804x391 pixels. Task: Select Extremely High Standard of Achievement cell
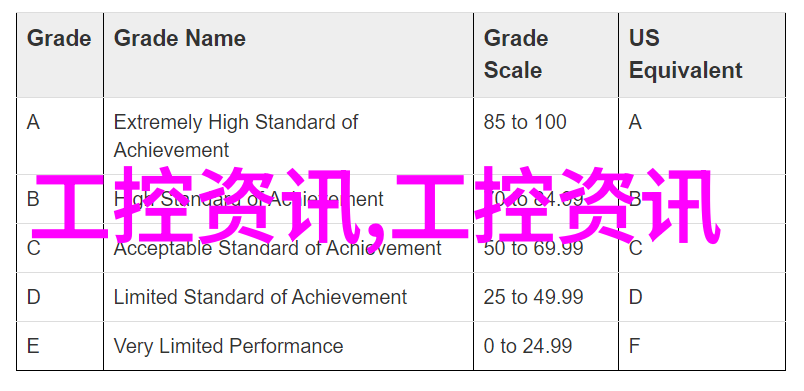coord(288,136)
